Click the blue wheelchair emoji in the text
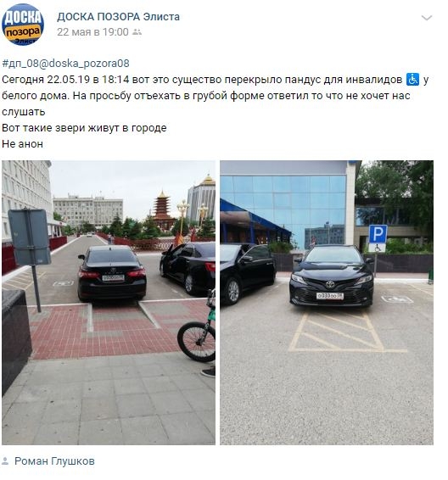The image size is (448, 480). point(412,79)
